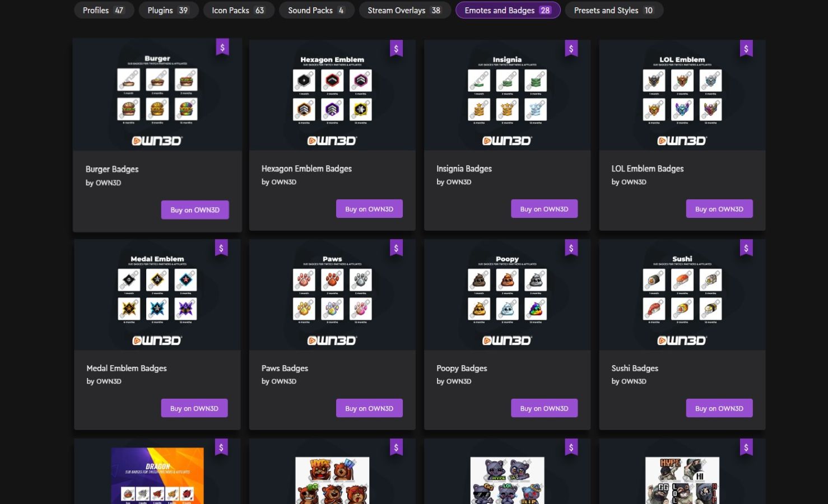Viewport: 828px width, 504px height.
Task: Buy Poopy Badges on OWN3D
Action: (544, 408)
